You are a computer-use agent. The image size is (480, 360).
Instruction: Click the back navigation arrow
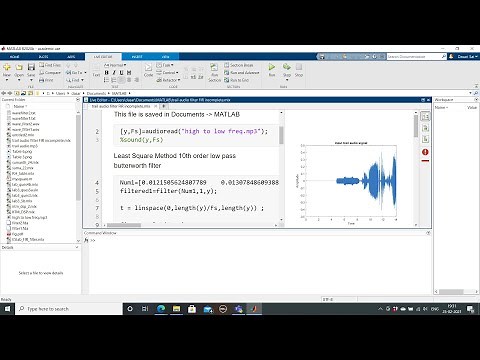tap(4, 93)
